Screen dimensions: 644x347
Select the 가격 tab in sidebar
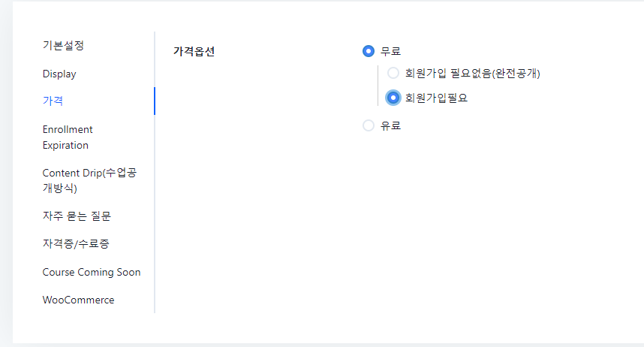tap(53, 100)
